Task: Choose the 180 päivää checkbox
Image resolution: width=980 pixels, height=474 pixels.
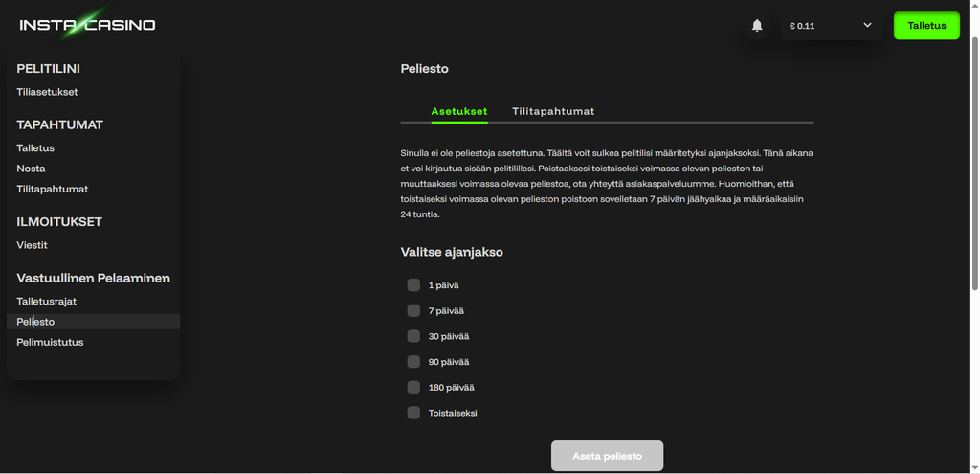Action: click(413, 387)
